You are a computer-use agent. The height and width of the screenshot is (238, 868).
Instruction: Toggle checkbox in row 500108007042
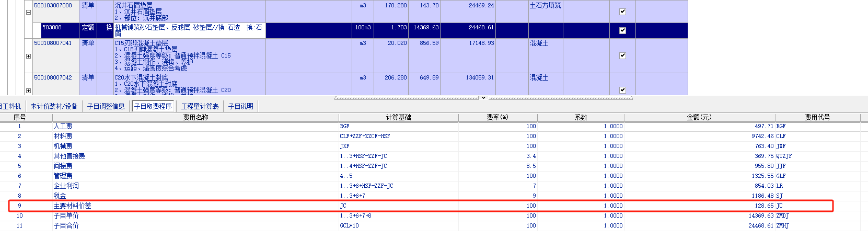[622, 90]
